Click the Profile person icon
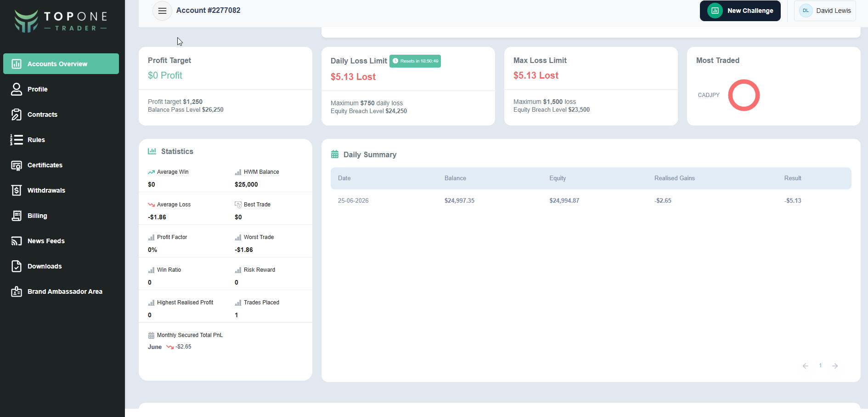868x417 pixels. pos(17,89)
